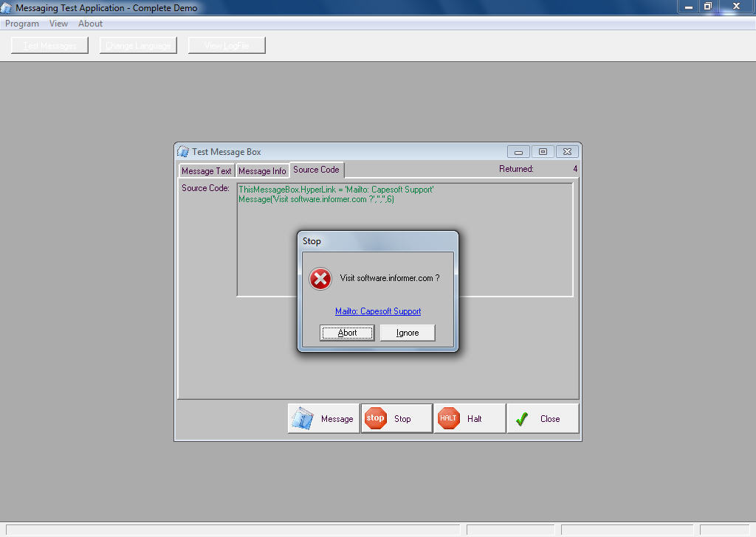Restore the main application window

(x=708, y=6)
